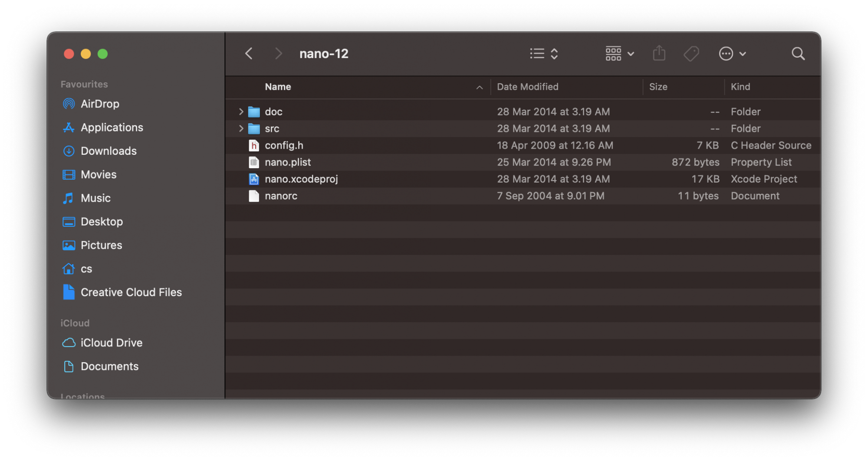Open iCloud Drive in the sidebar
This screenshot has width=868, height=461.
111,343
